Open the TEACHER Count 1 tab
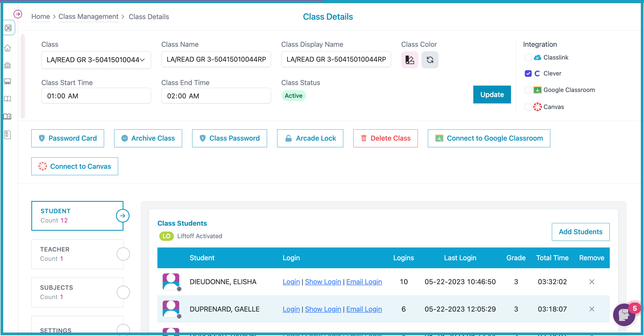Image resolution: width=644 pixels, height=336 pixels. point(77,254)
